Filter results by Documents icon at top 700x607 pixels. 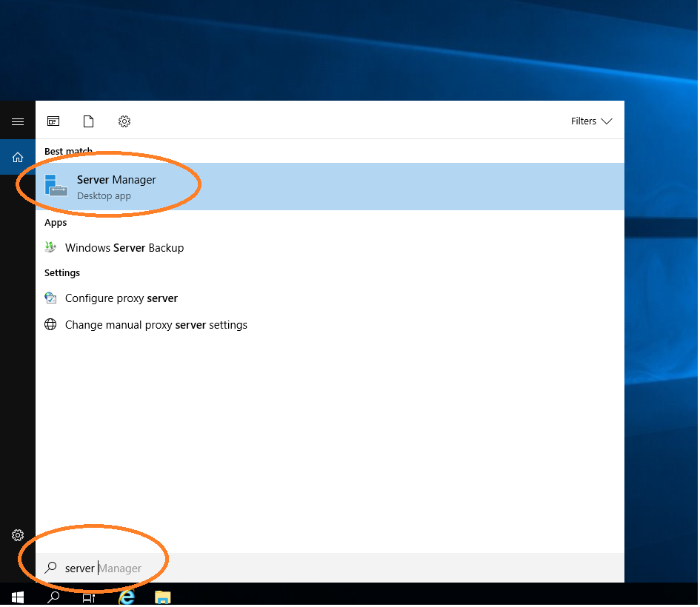tap(89, 121)
